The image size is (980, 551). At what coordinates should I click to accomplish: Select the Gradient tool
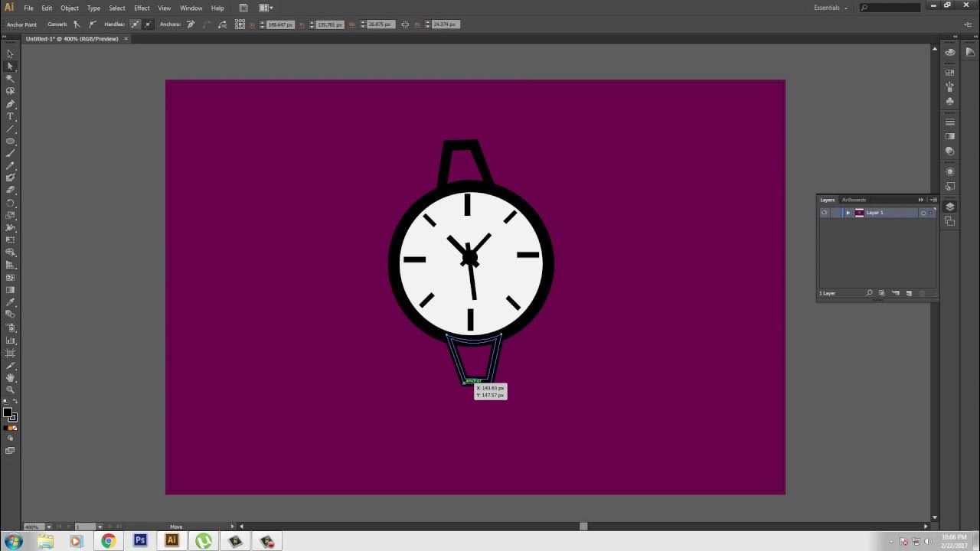[10, 290]
